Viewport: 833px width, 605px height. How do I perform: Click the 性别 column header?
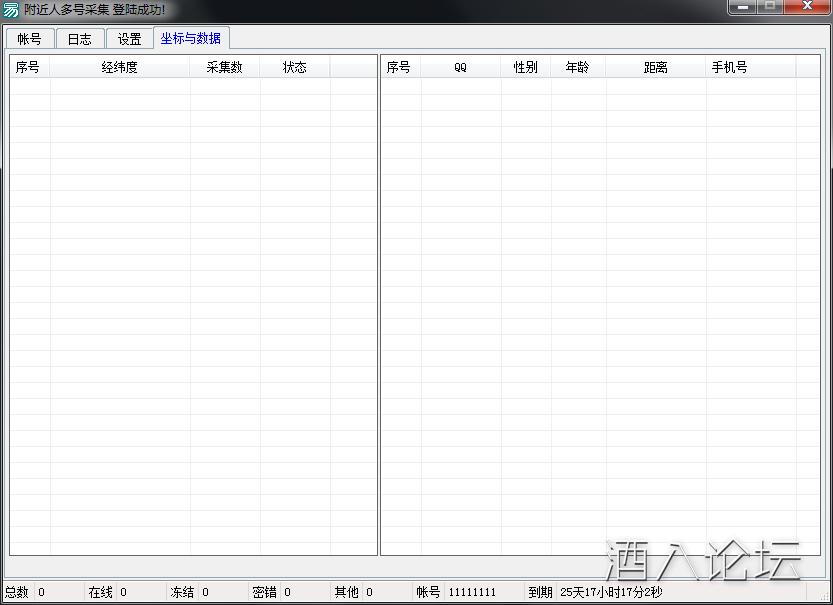525,68
